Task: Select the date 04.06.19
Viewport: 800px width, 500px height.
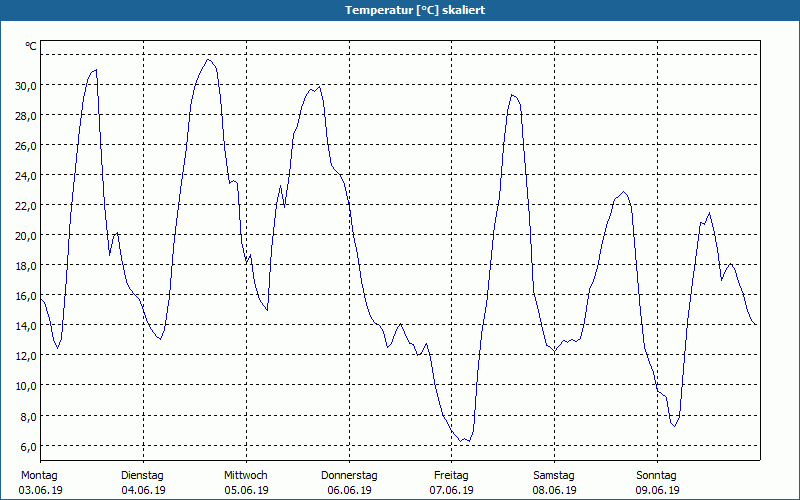Action: [143, 490]
